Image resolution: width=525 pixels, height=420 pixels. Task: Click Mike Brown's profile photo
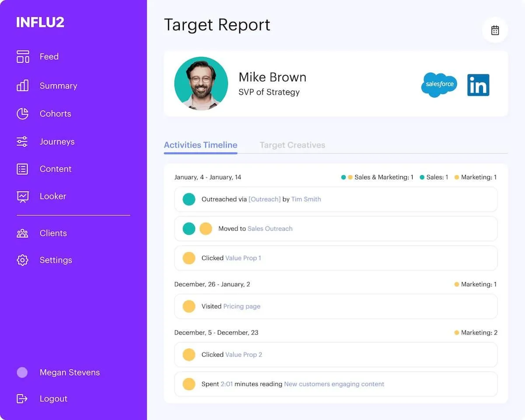(201, 84)
